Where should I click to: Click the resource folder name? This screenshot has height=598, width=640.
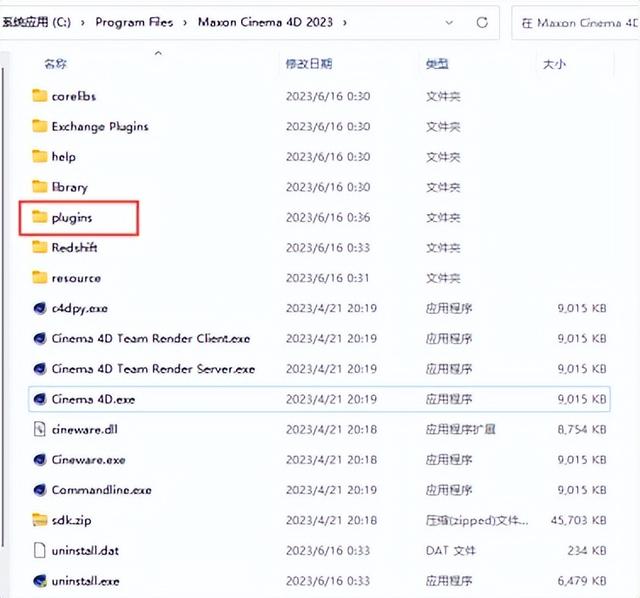[x=76, y=278]
